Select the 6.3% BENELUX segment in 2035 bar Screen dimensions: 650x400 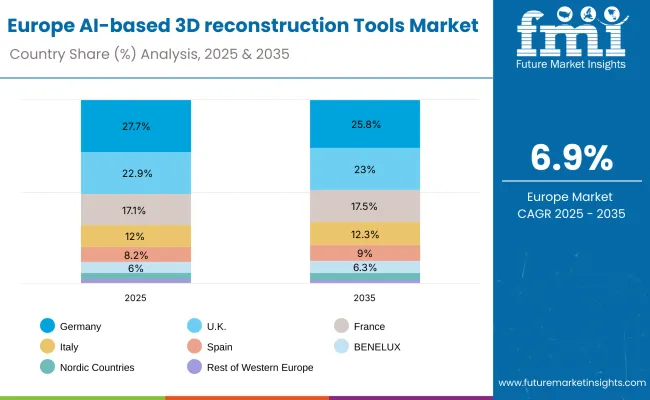point(365,267)
